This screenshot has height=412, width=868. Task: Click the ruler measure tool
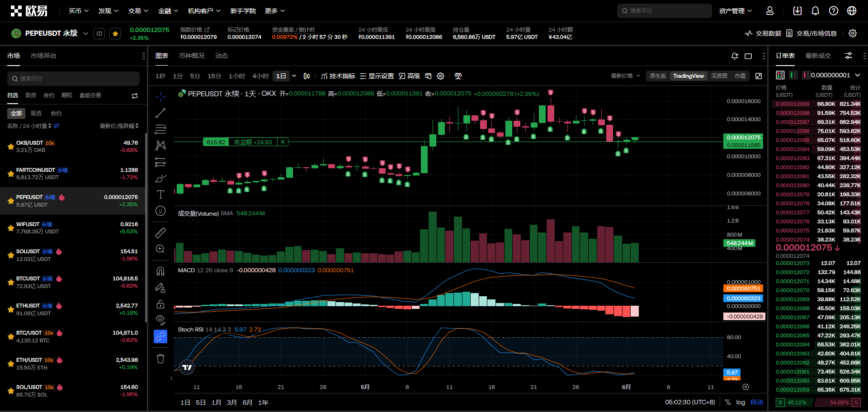click(x=160, y=233)
